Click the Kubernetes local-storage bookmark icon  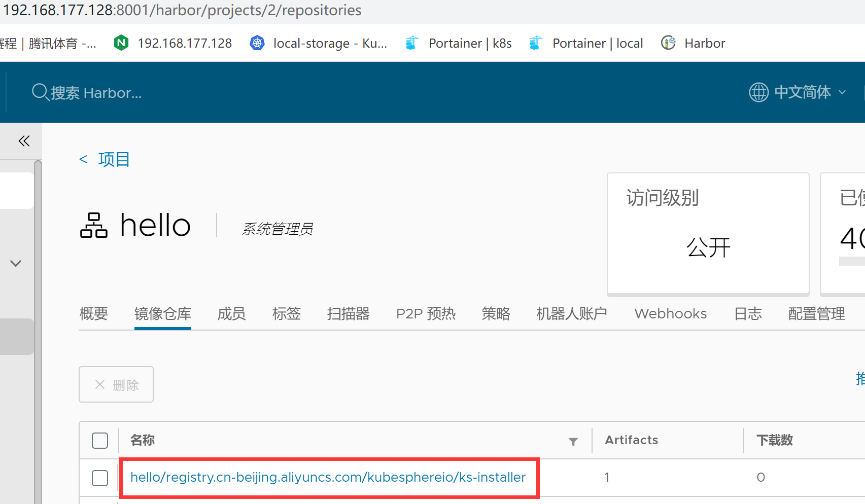pos(257,43)
